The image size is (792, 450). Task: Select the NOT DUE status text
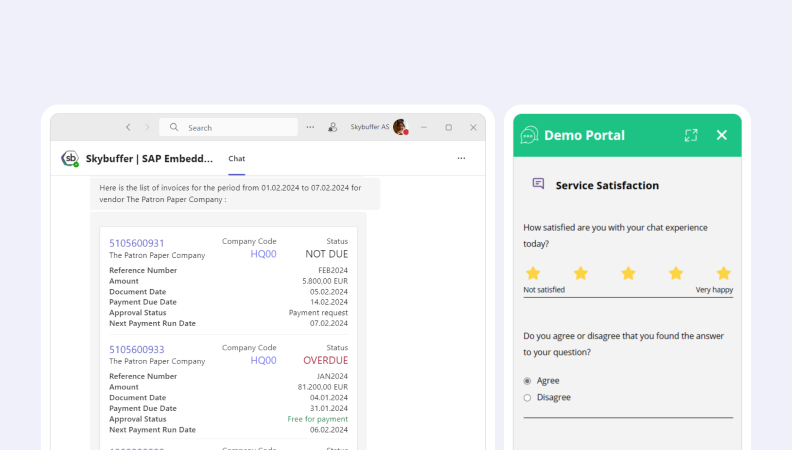coord(326,254)
